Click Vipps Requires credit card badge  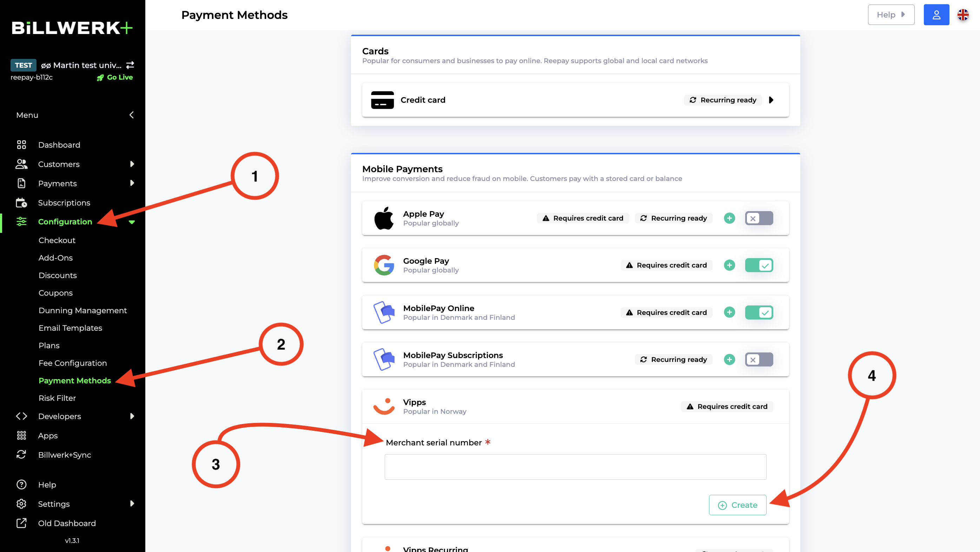[727, 406]
